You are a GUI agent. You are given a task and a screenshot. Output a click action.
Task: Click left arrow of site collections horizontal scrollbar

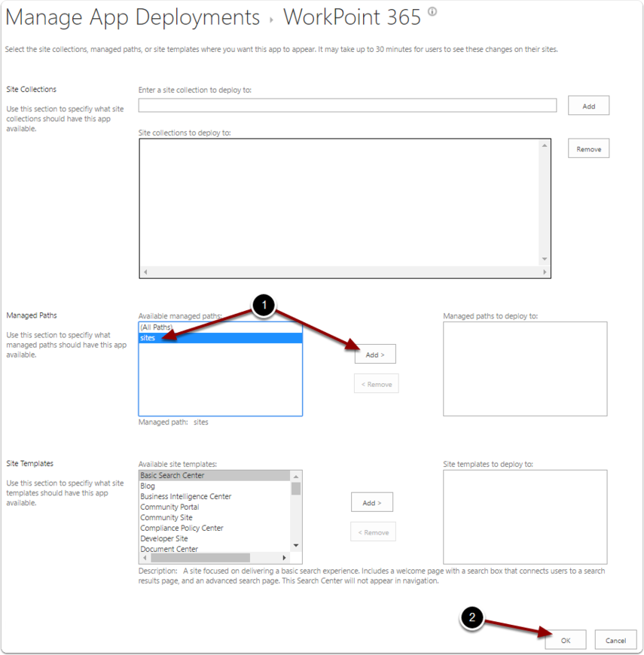point(145,272)
